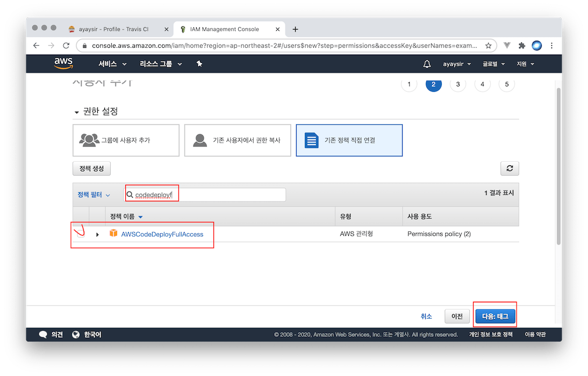Viewport: 588px width, 376px height.
Task: Click the pin shortcut icon in navbar
Action: [x=199, y=64]
